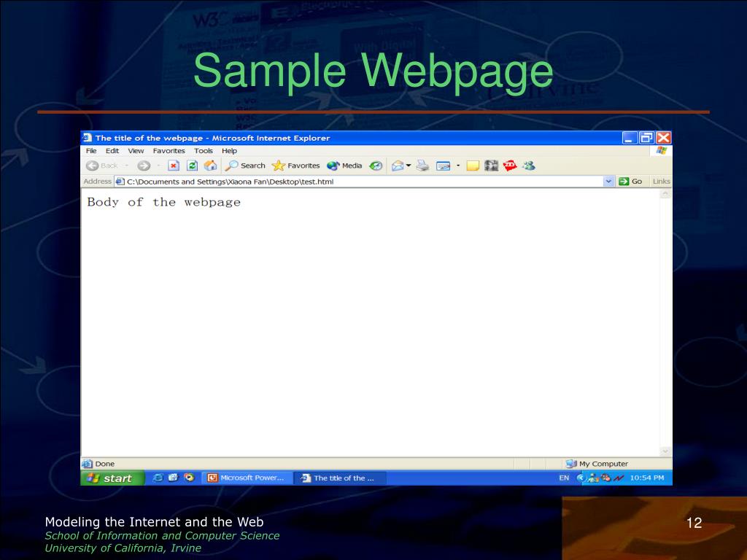Open the Favorites menu in menu bar
Screen dimensions: 747x560
[x=169, y=151]
